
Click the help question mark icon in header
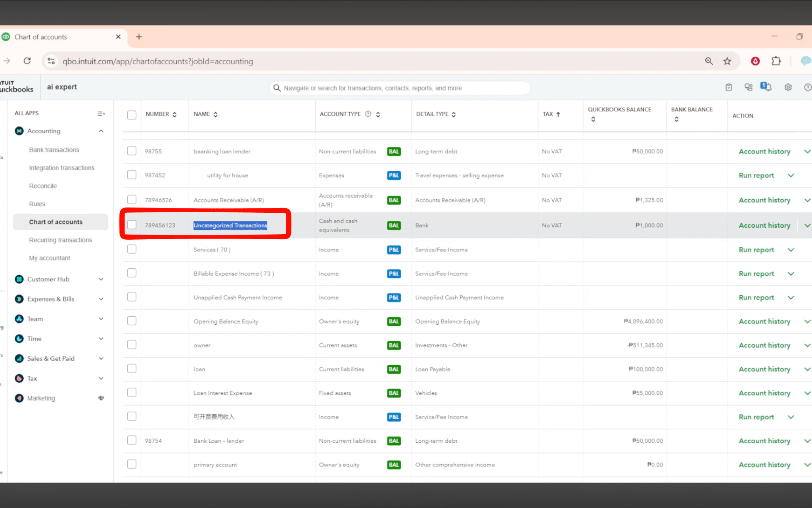[x=808, y=87]
